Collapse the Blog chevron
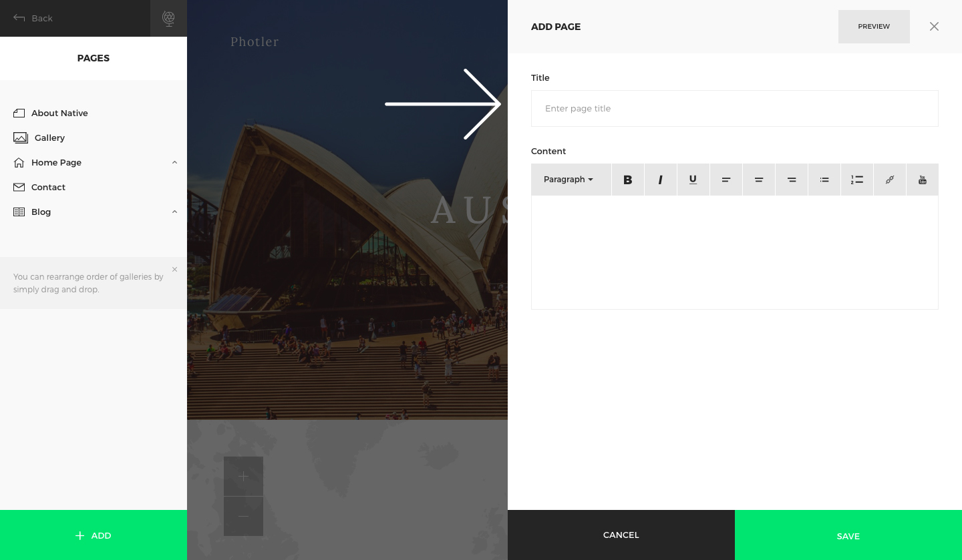The image size is (962, 560). [174, 212]
